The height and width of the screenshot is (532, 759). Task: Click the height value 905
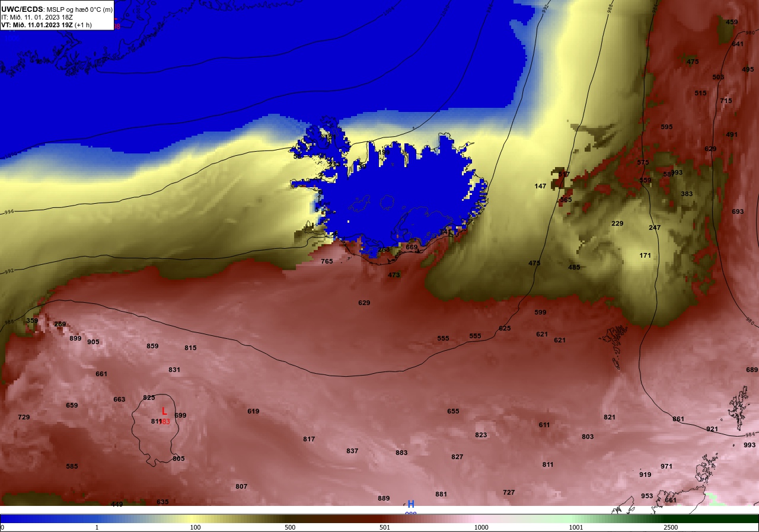(93, 342)
